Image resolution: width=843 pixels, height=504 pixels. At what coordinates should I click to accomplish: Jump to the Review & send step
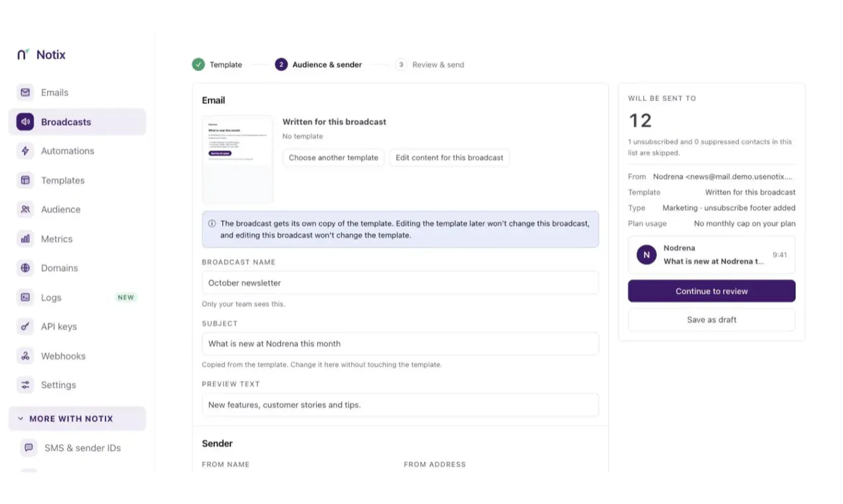click(429, 64)
